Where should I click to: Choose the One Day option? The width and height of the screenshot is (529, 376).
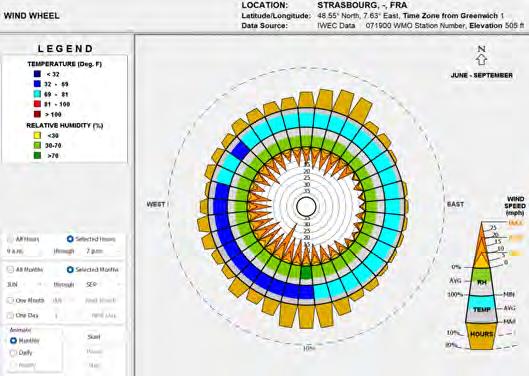[10, 315]
